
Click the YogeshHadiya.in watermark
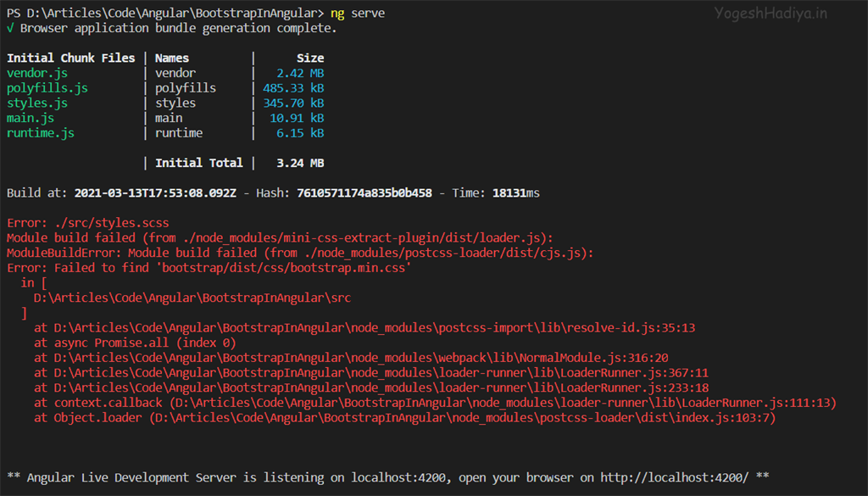point(771,13)
